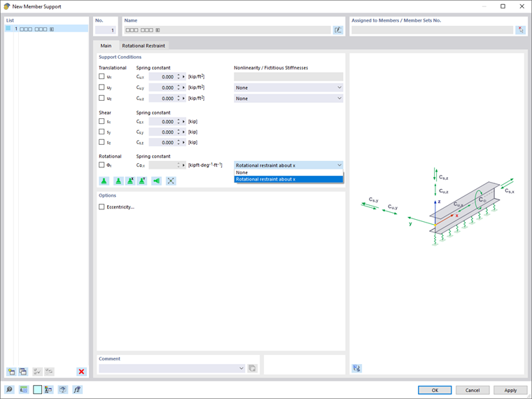Enable the uz translational support checkbox

tap(101, 98)
